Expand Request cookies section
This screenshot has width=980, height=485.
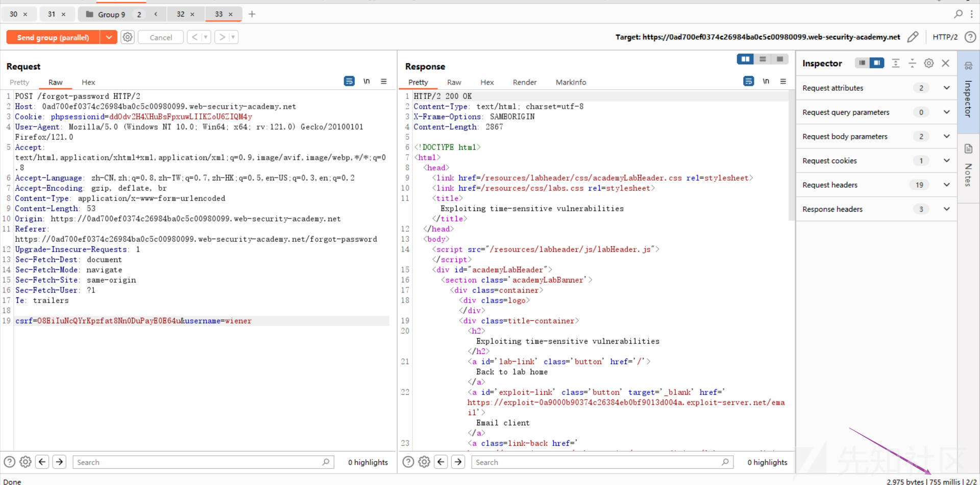coord(876,161)
